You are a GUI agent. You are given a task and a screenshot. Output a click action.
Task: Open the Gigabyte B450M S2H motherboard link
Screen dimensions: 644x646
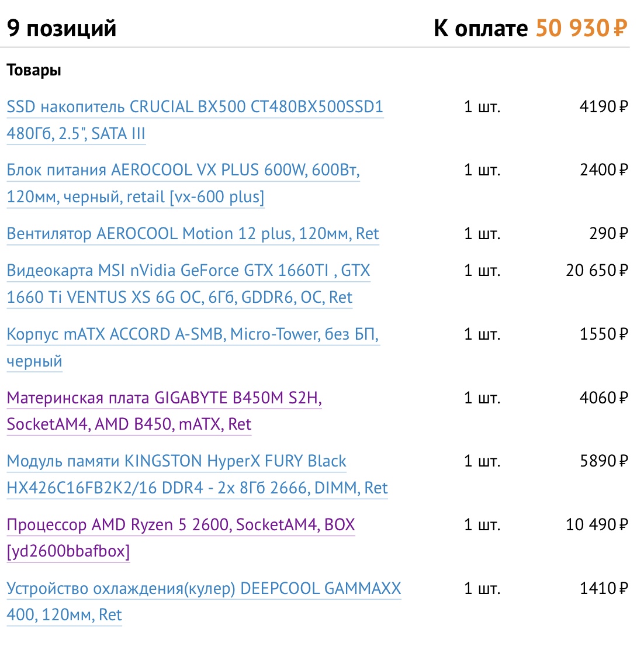(x=164, y=398)
